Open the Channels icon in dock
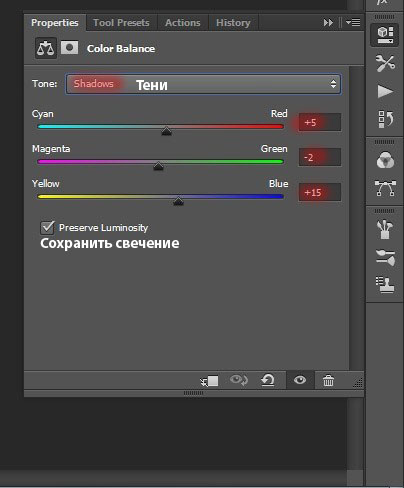Image resolution: width=404 pixels, height=488 pixels. pos(385,160)
